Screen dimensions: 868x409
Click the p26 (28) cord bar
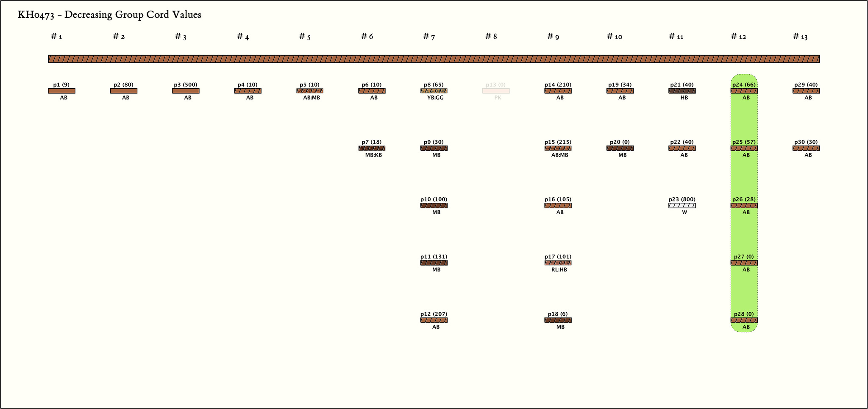[744, 206]
